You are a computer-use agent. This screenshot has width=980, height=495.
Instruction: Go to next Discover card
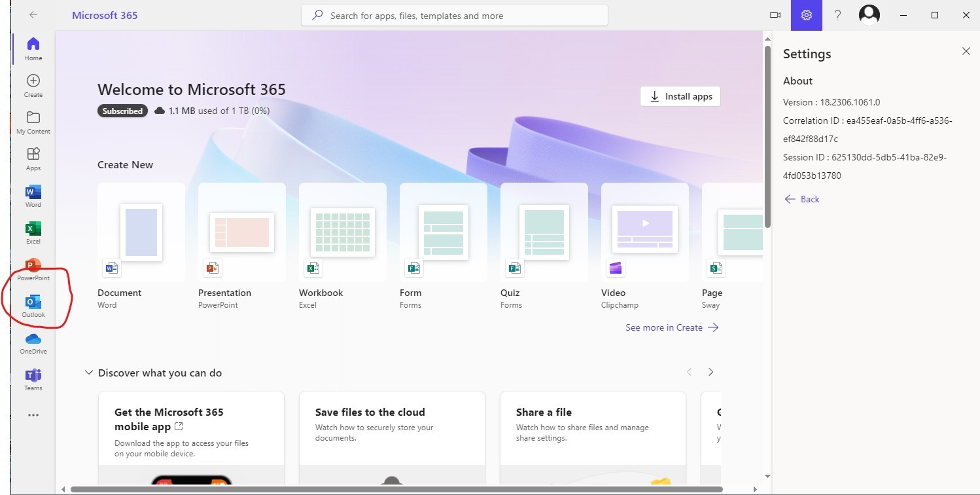(711, 372)
